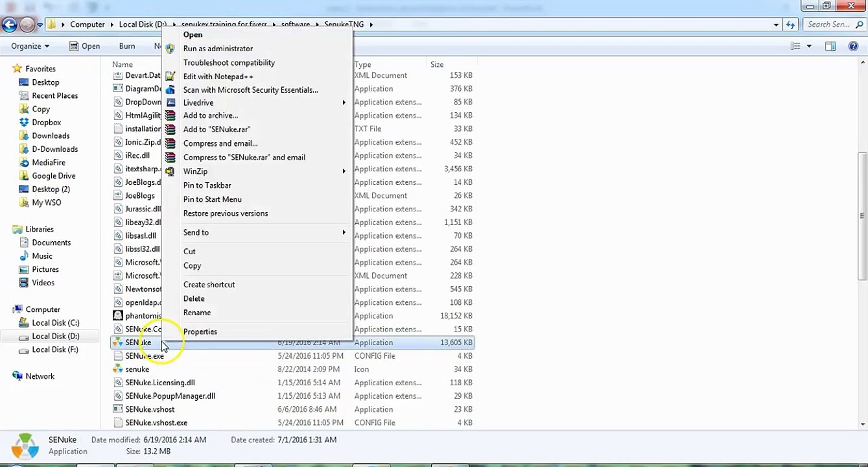Viewport: 868px width, 467px height.
Task: Open the Help question mark icon
Action: [853, 46]
